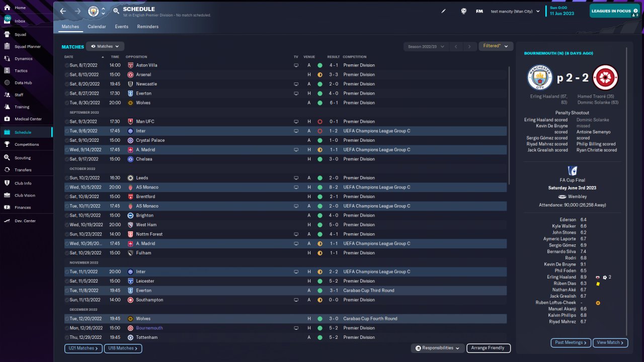Click the Chelsea club badge in the list

coord(130,159)
